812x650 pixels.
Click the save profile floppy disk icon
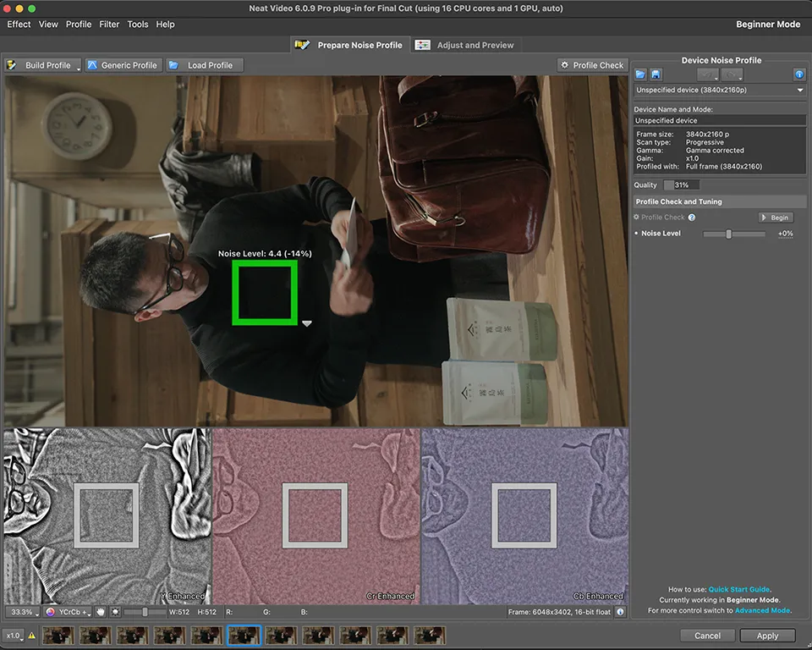coord(656,74)
